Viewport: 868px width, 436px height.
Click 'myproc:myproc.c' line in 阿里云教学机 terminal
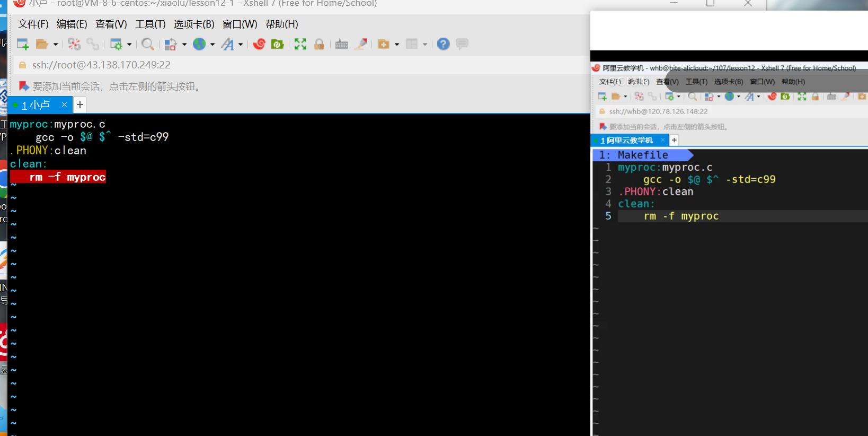click(x=665, y=167)
